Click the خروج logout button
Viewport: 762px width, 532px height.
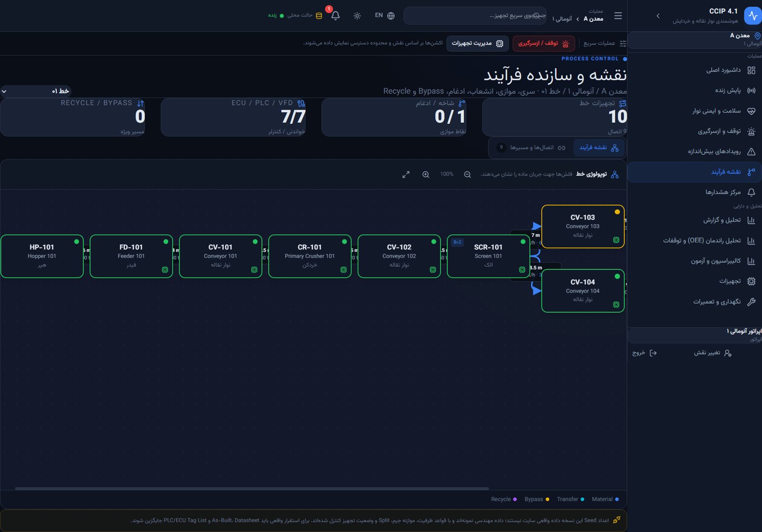click(644, 353)
